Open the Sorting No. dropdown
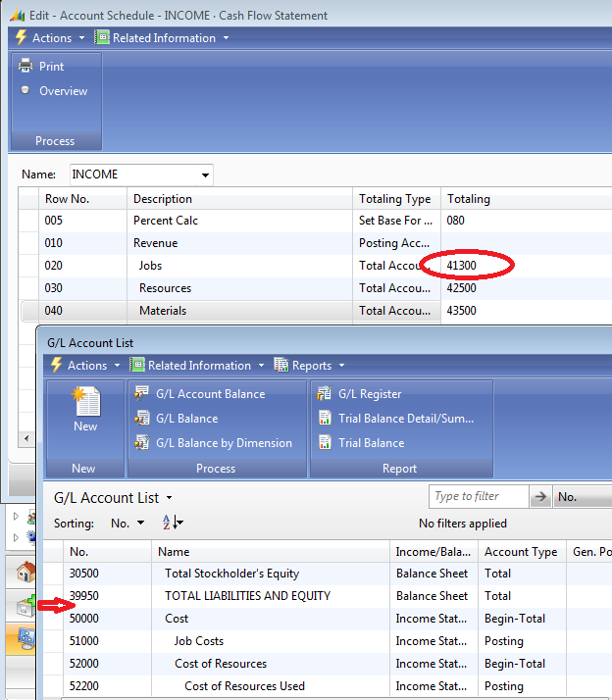The image size is (612, 700). click(127, 524)
